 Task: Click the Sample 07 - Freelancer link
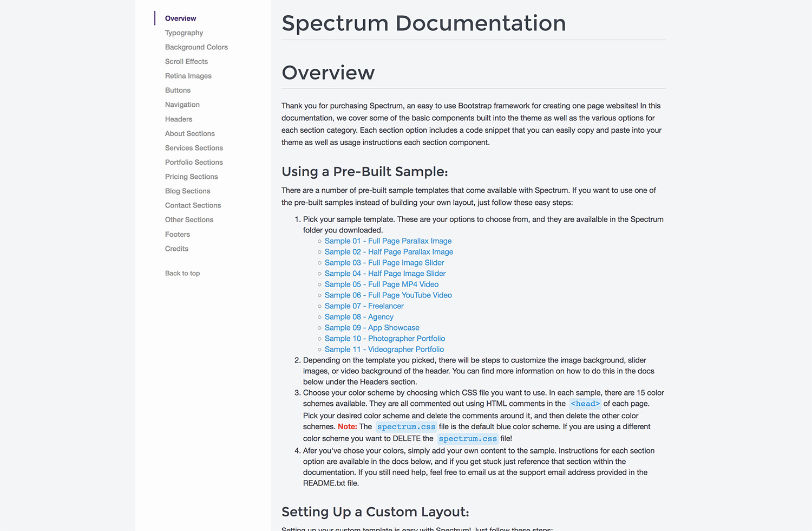(364, 306)
